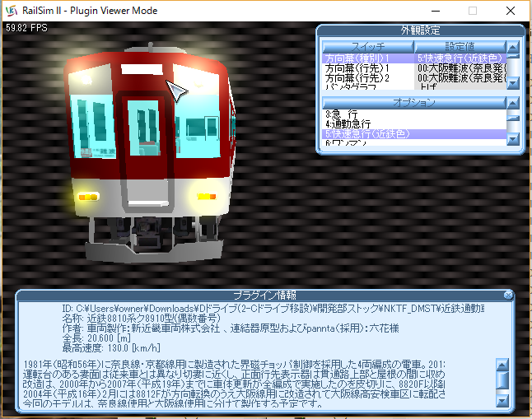
Task: Click the 最高速度 130.0 [km/h] line
Action: [x=111, y=347]
